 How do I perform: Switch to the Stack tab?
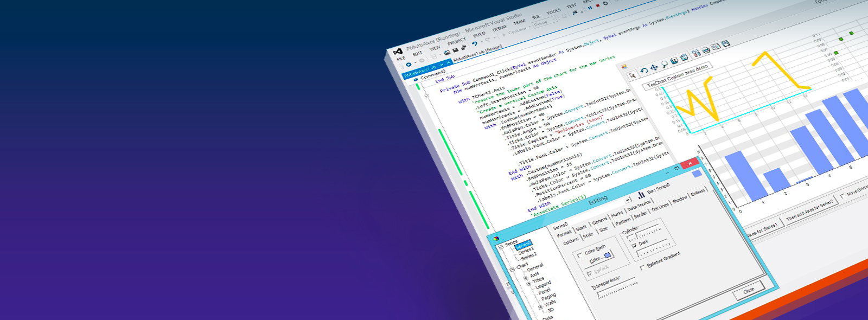(x=581, y=228)
